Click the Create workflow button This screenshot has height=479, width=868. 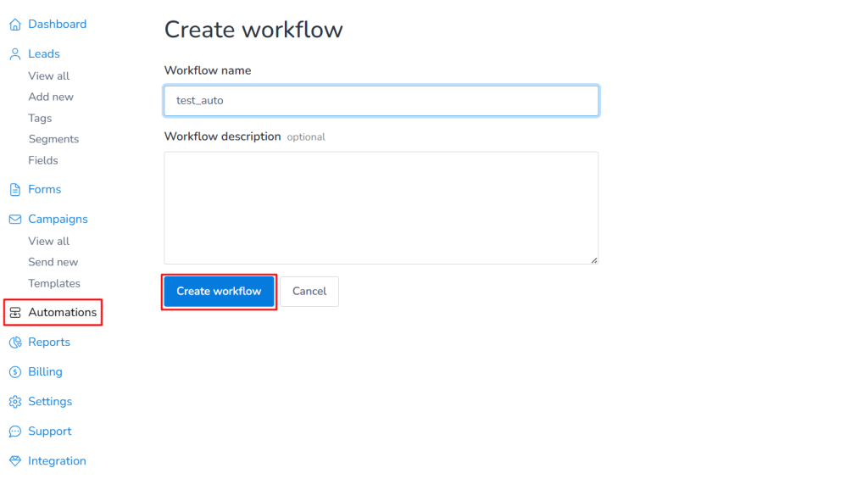click(220, 292)
